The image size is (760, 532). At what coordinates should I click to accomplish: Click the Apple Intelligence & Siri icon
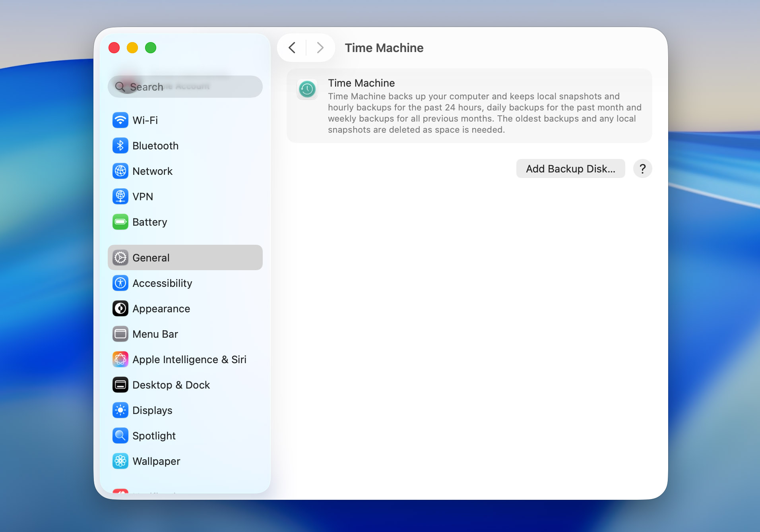click(x=120, y=359)
